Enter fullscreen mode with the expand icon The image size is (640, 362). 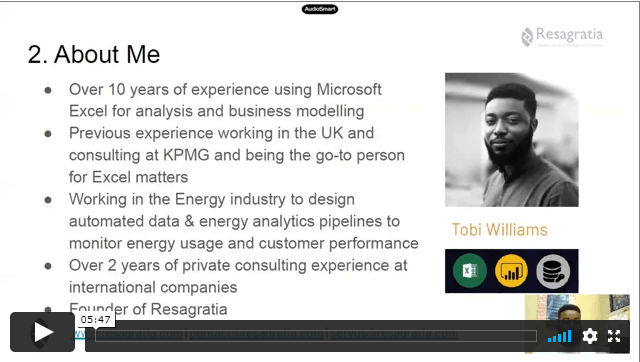coord(614,336)
